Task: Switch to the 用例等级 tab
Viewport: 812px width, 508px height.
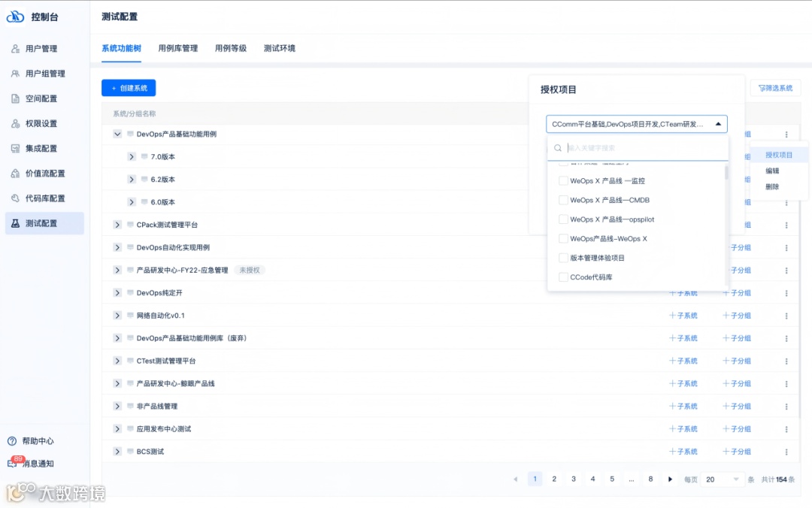Action: pyautogui.click(x=231, y=48)
